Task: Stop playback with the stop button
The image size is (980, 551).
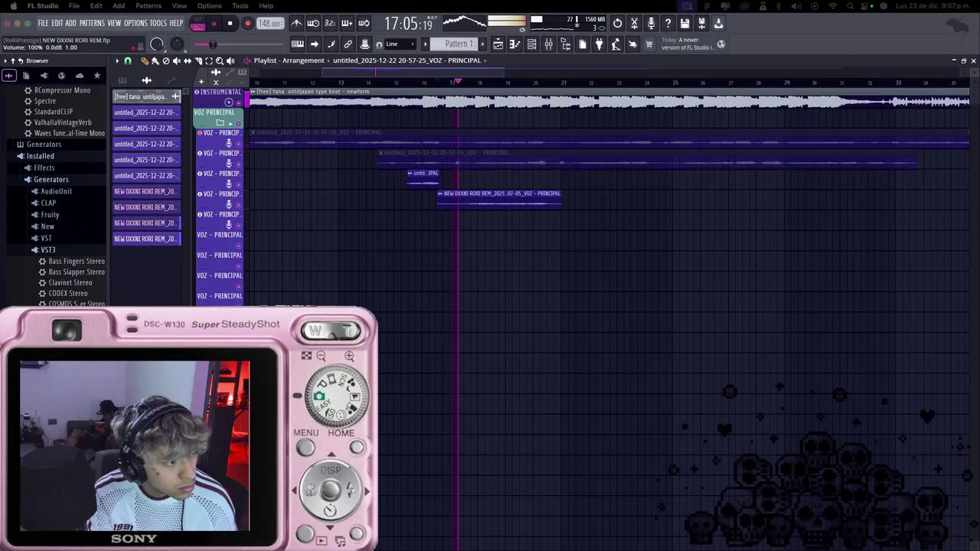Action: pos(230,24)
